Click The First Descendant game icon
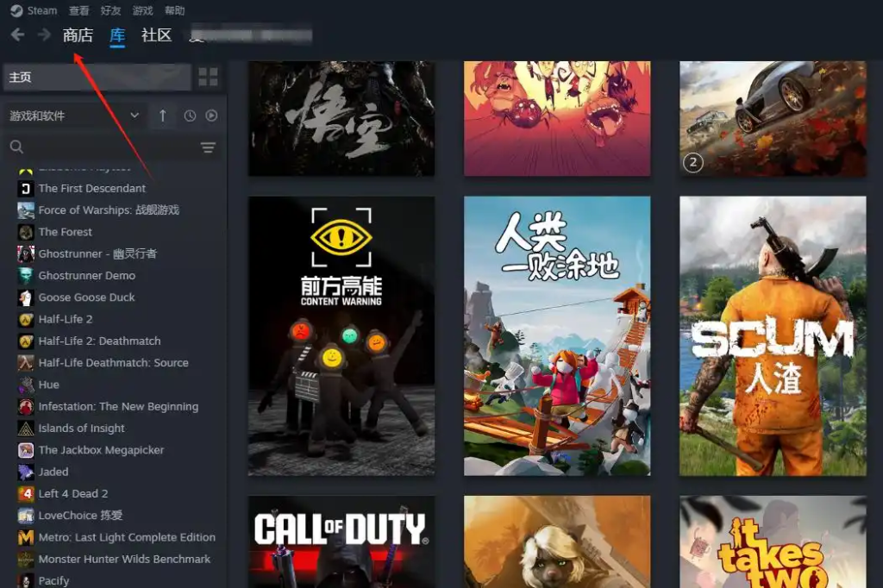Viewport: 883px width, 588px height. [x=25, y=188]
